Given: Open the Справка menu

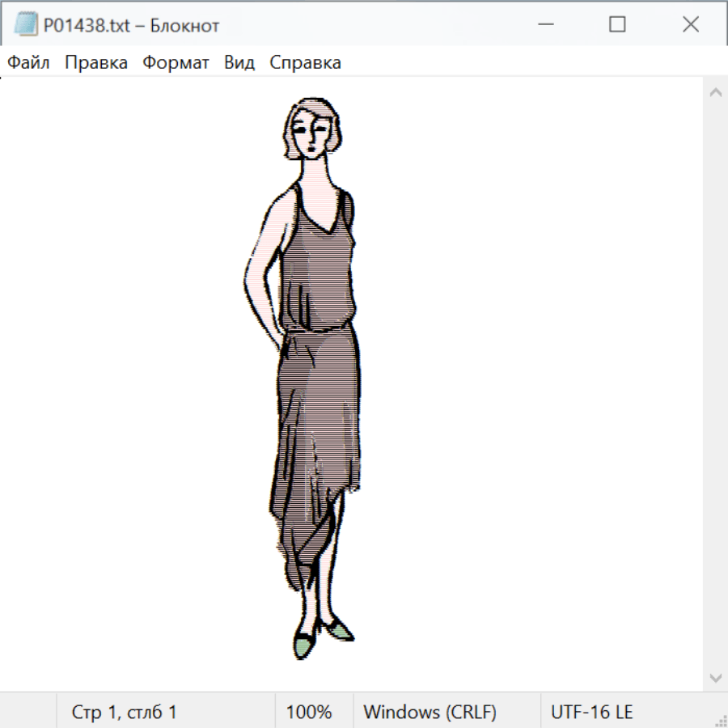Looking at the screenshot, I should 305,62.
